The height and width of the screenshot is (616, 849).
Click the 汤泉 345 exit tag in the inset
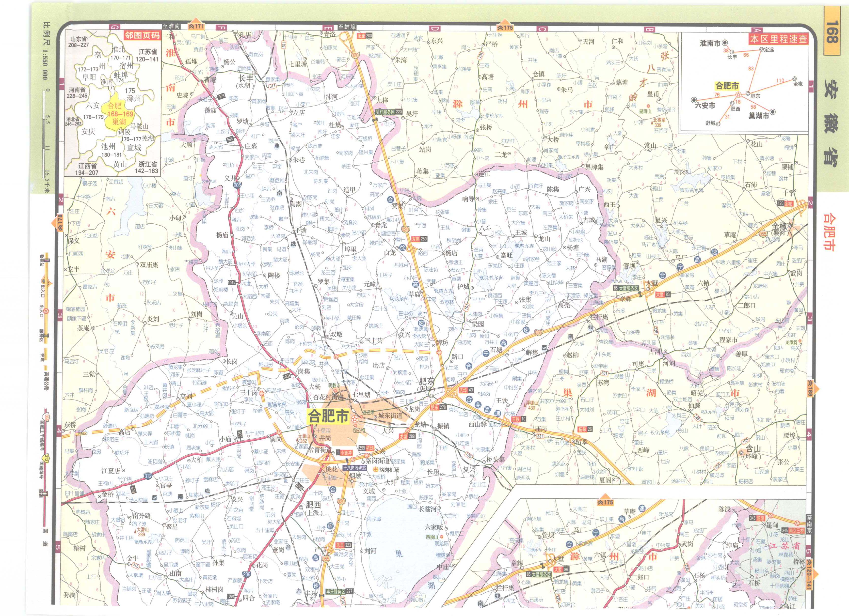pos(757,518)
